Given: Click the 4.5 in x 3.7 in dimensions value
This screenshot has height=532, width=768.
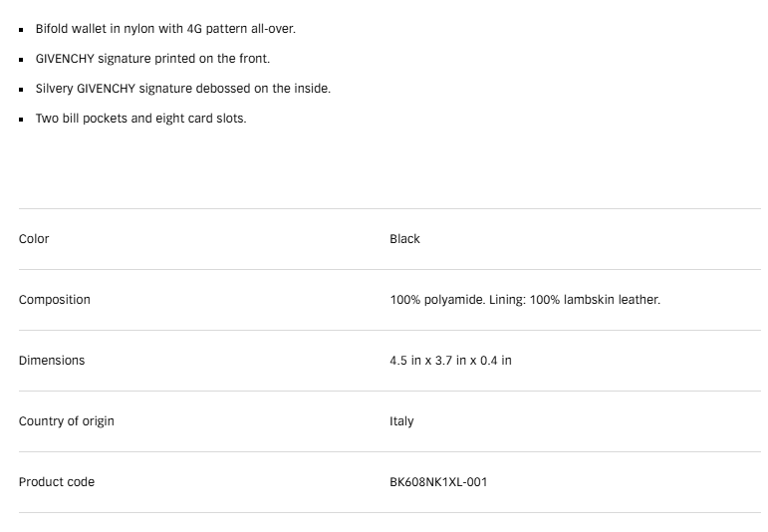Looking at the screenshot, I should (x=450, y=361).
